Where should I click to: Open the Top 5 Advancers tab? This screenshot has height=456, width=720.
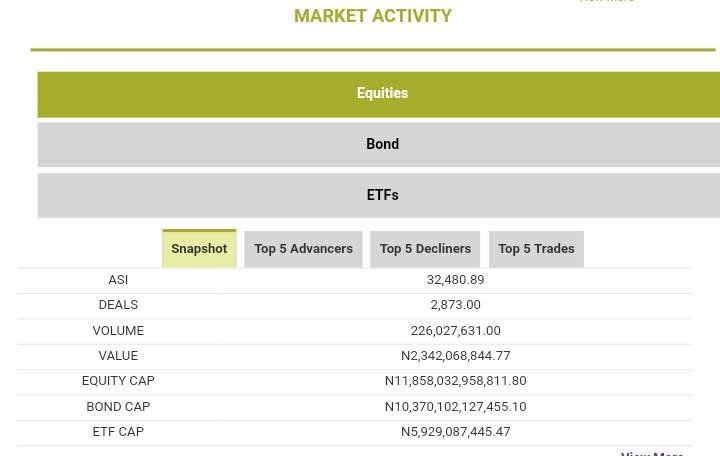[x=303, y=249]
